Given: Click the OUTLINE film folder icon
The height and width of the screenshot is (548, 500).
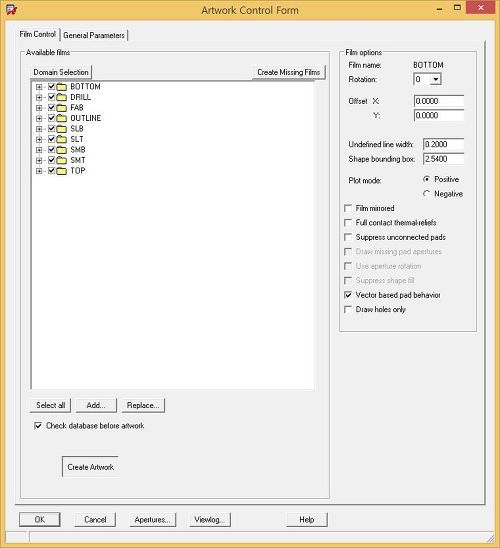Looking at the screenshot, I should click(61, 118).
